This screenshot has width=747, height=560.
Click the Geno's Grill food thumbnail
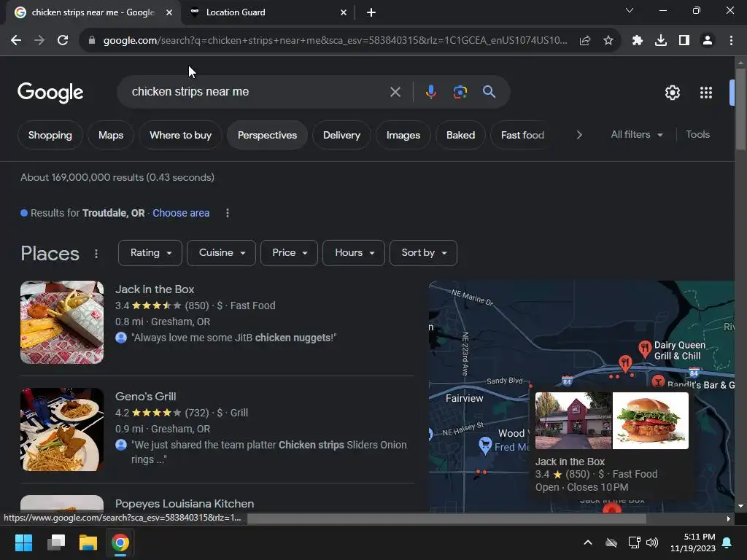click(62, 429)
